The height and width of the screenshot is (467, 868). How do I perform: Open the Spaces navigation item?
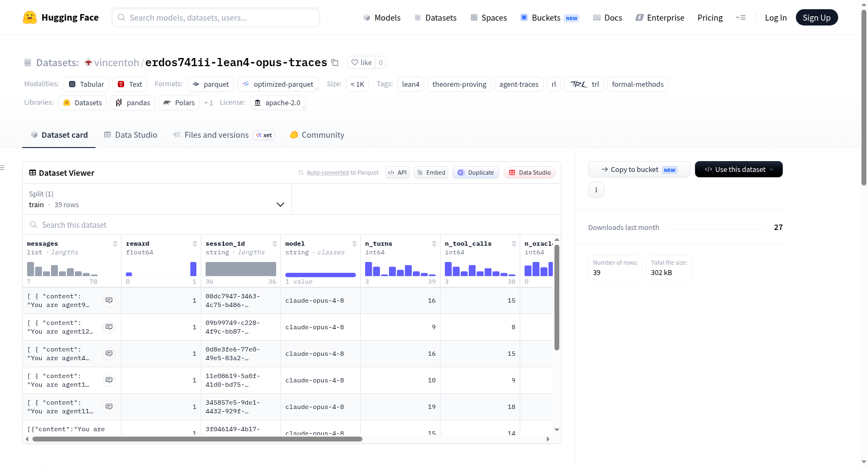click(489, 17)
